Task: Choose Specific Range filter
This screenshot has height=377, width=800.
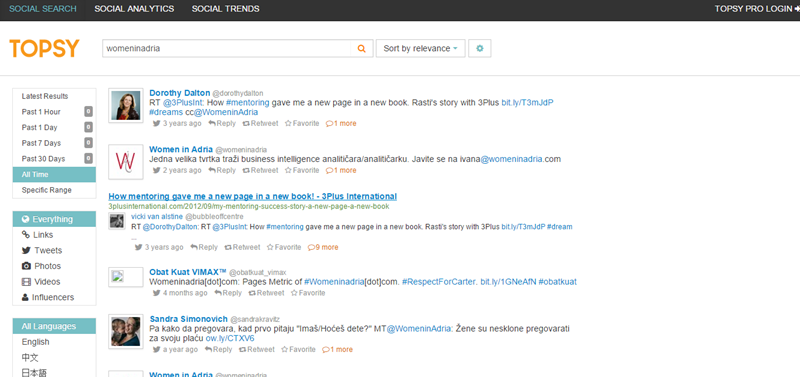Action: (54, 190)
